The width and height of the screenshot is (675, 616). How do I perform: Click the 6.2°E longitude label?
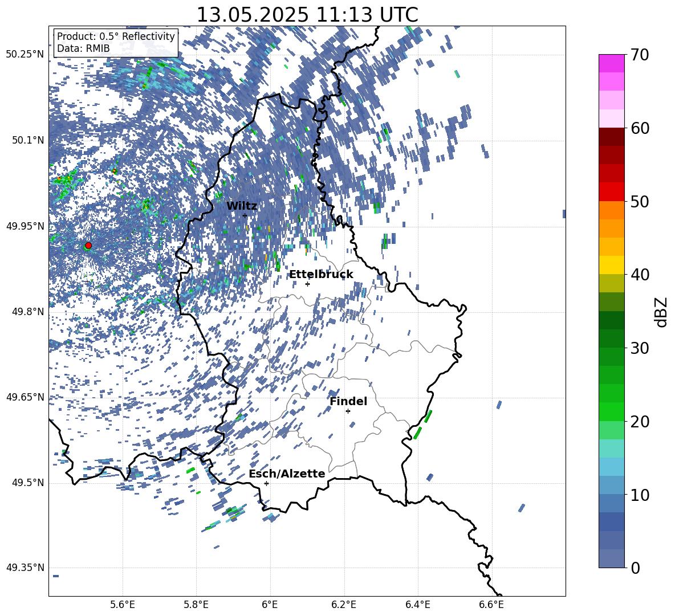[344, 605]
